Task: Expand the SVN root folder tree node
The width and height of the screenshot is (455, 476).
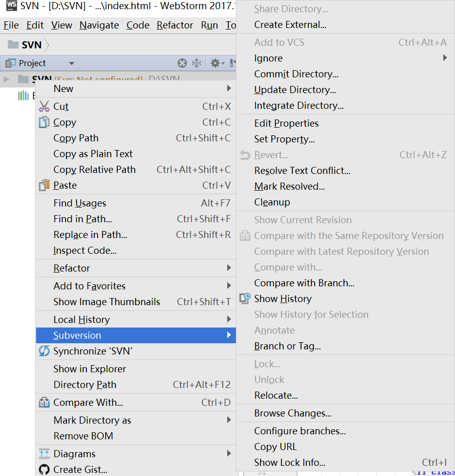Action: pos(6,79)
